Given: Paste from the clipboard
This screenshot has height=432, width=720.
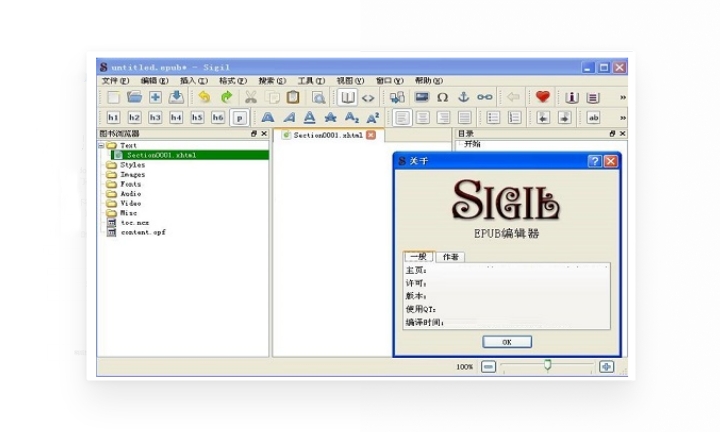Looking at the screenshot, I should tap(293, 97).
